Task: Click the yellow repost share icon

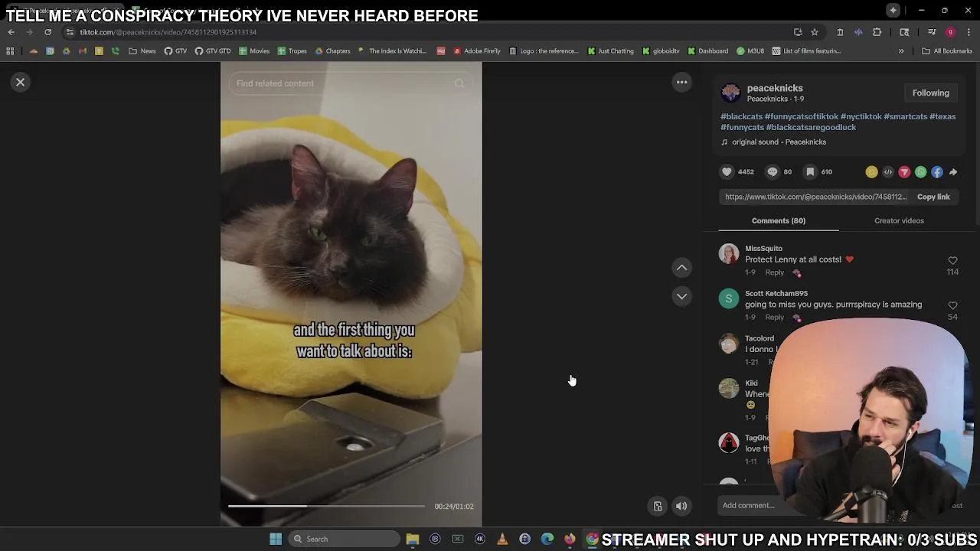Action: click(x=871, y=172)
